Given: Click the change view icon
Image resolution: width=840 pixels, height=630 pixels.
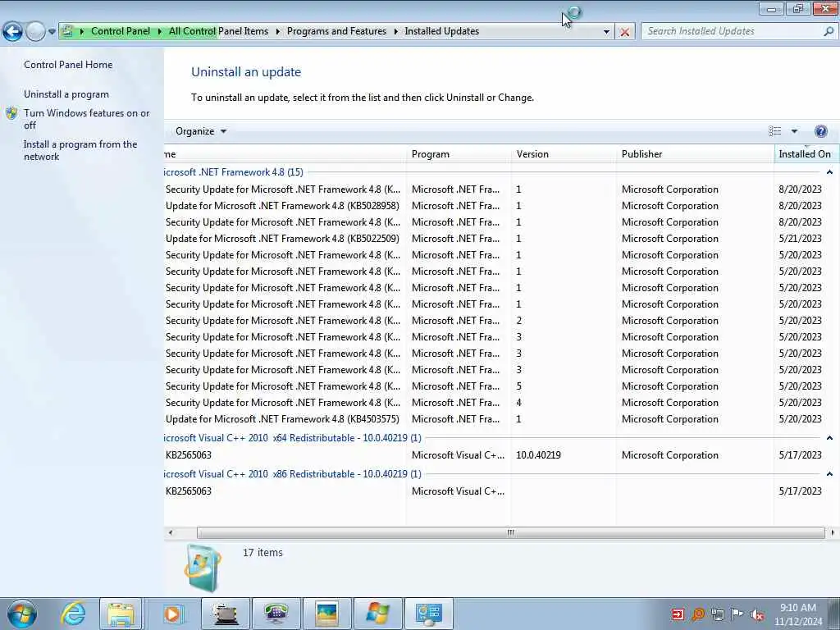Looking at the screenshot, I should 774,131.
